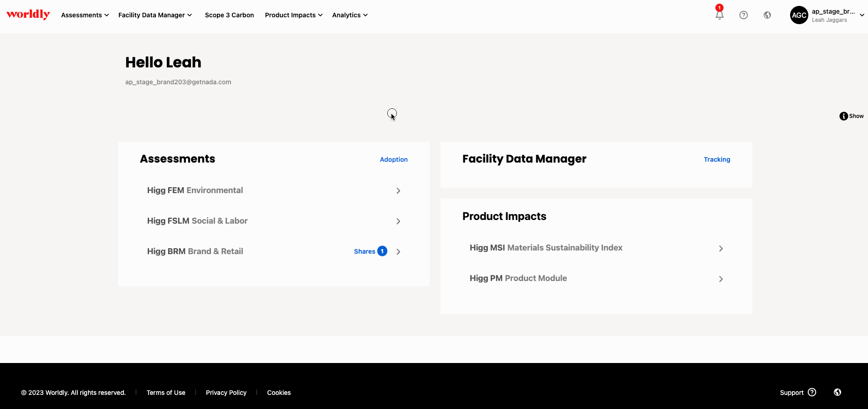This screenshot has height=409, width=868.
Task: Click chevron for Higg FEM Environmental
Action: (398, 191)
